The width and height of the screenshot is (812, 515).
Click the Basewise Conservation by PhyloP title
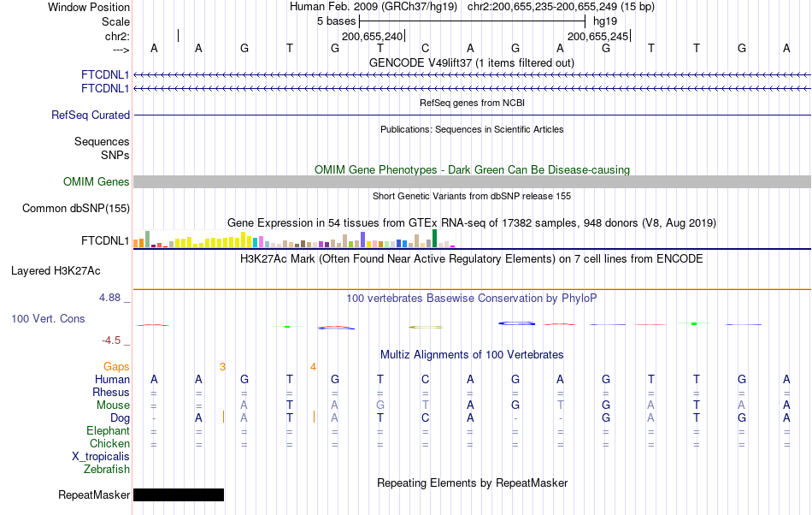pos(472,298)
